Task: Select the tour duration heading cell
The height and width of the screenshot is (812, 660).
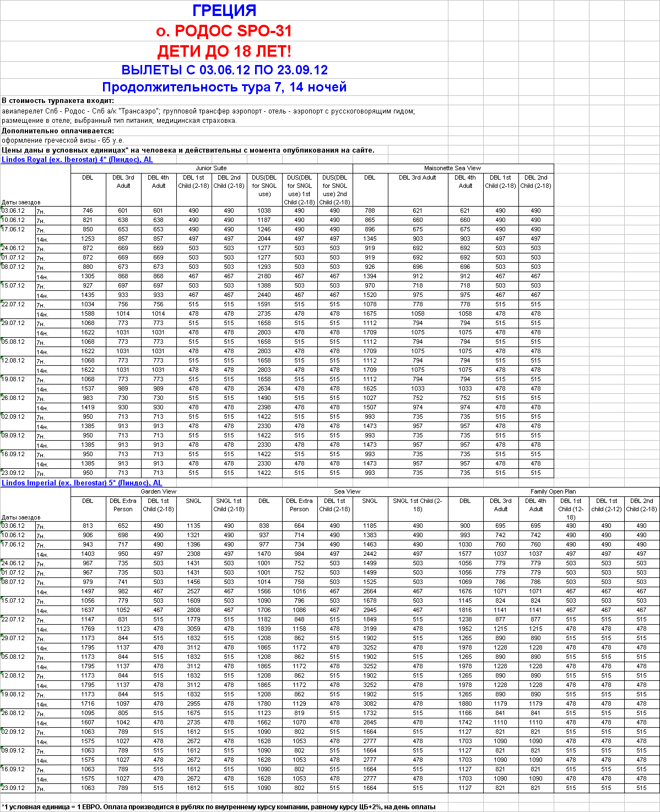Action: (x=224, y=87)
